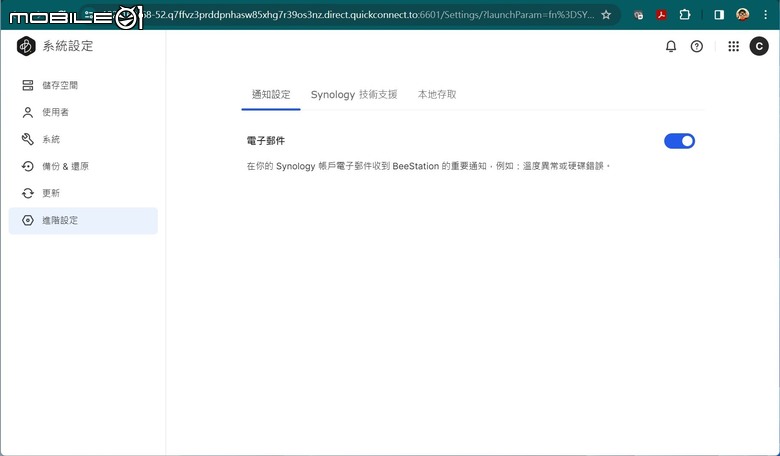Open the user account avatar C
The image size is (780, 456).
759,46
